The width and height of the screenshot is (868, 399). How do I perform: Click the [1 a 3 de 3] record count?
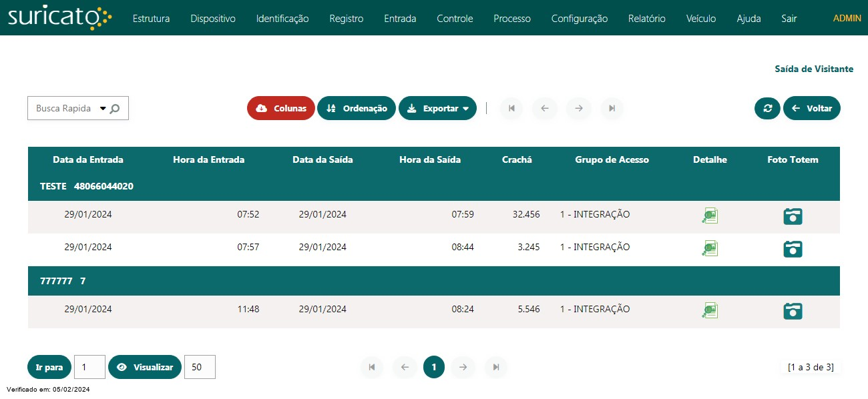[x=811, y=367]
